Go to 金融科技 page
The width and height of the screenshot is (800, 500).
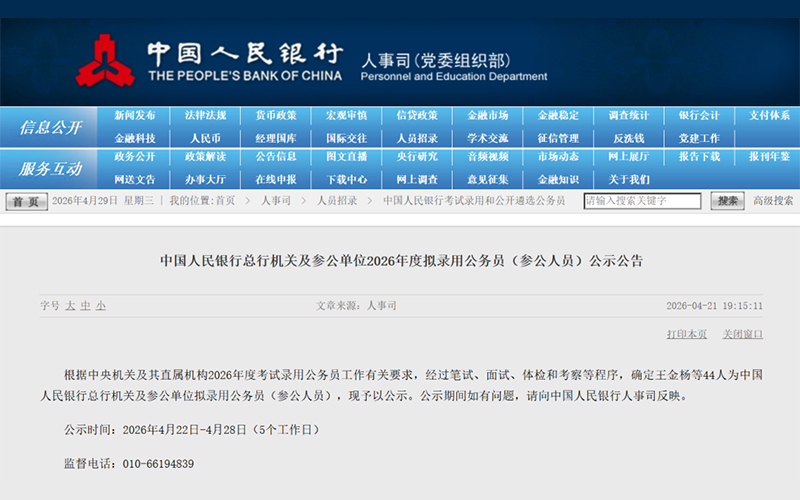point(135,139)
